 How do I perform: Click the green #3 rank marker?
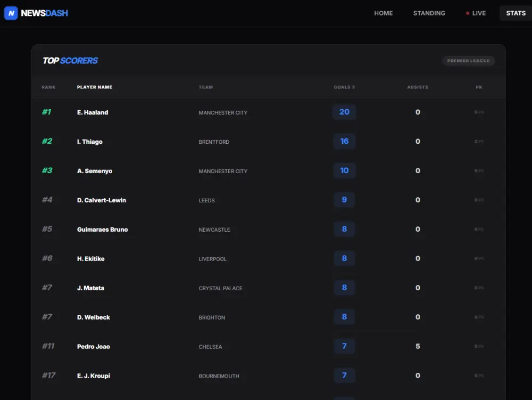[x=47, y=170]
